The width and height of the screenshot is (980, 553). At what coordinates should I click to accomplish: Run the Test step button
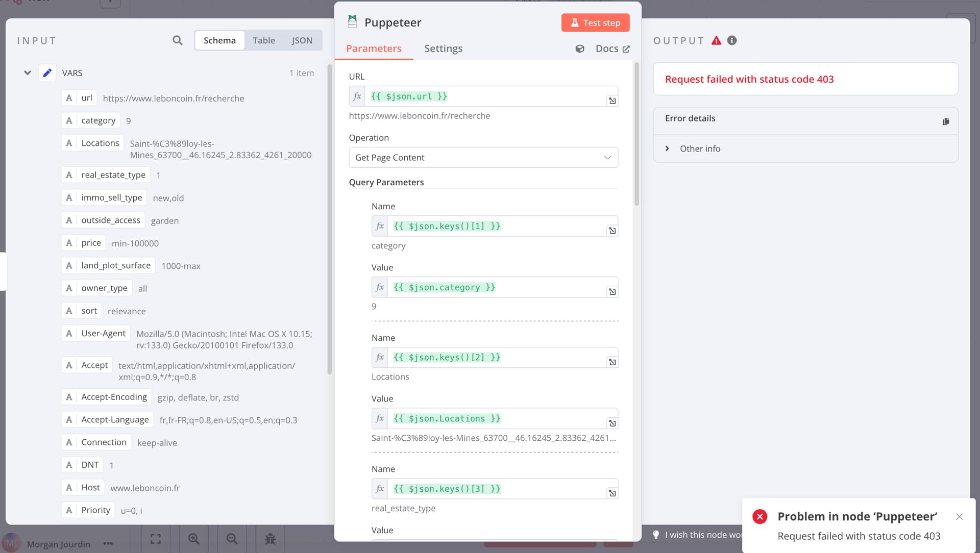click(x=595, y=22)
